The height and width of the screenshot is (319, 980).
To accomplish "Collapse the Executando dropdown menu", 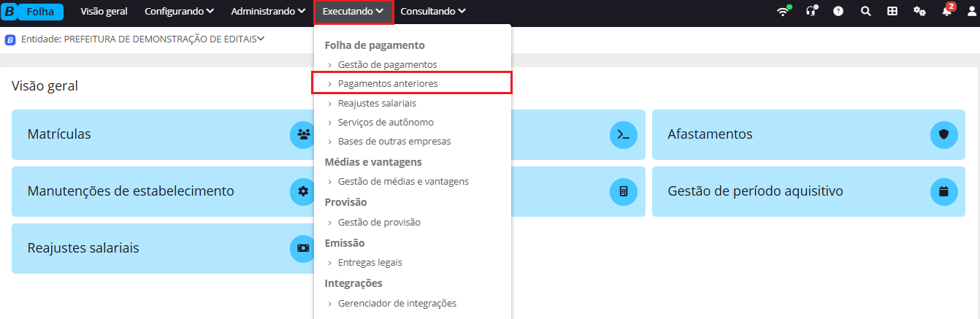I will tap(353, 12).
